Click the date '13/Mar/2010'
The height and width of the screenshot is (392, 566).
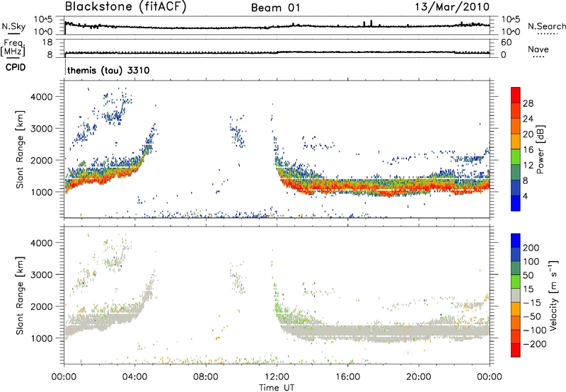(452, 7)
